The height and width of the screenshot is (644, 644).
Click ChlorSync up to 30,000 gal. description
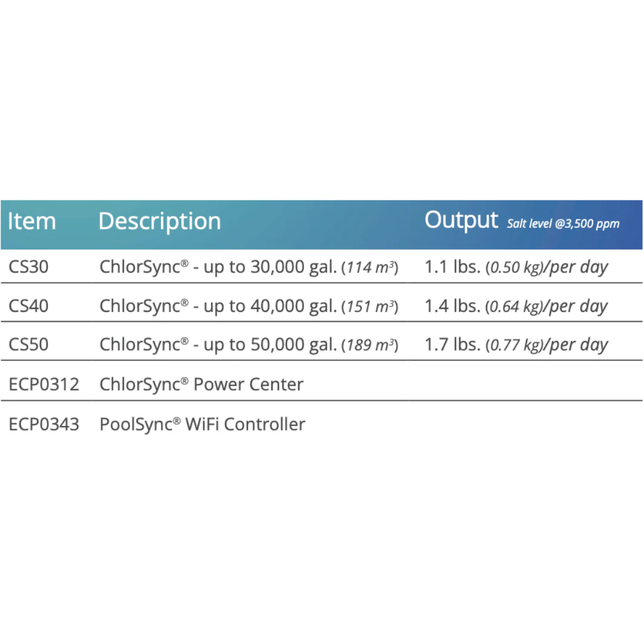(249, 267)
